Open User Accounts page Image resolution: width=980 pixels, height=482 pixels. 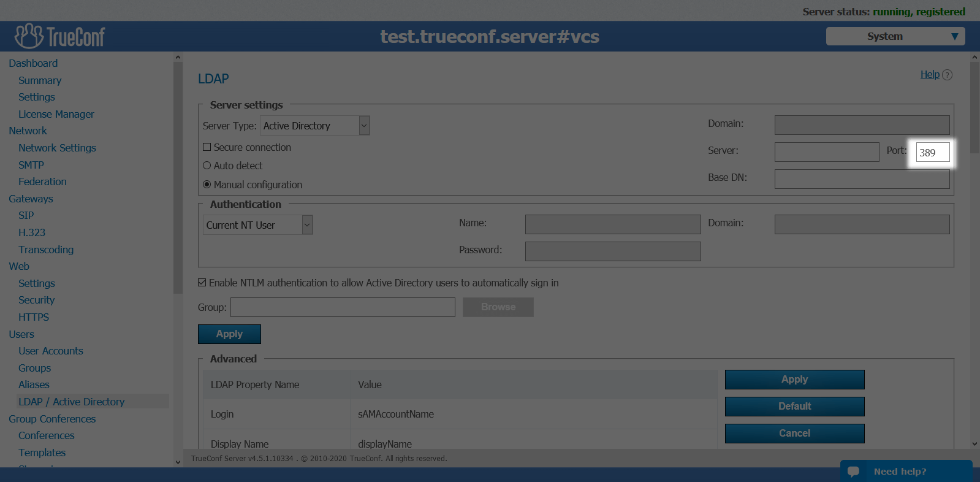tap(51, 351)
